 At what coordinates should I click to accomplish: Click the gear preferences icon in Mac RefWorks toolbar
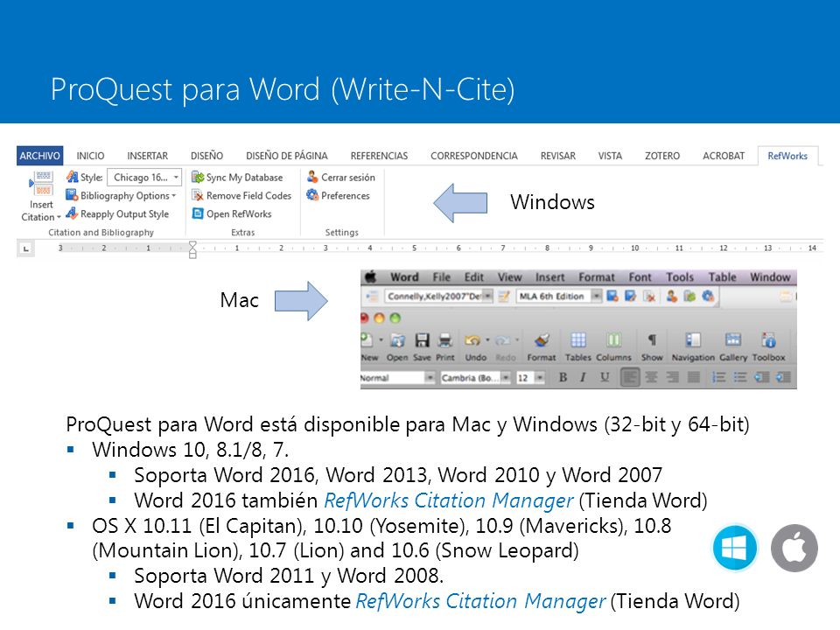point(708,297)
